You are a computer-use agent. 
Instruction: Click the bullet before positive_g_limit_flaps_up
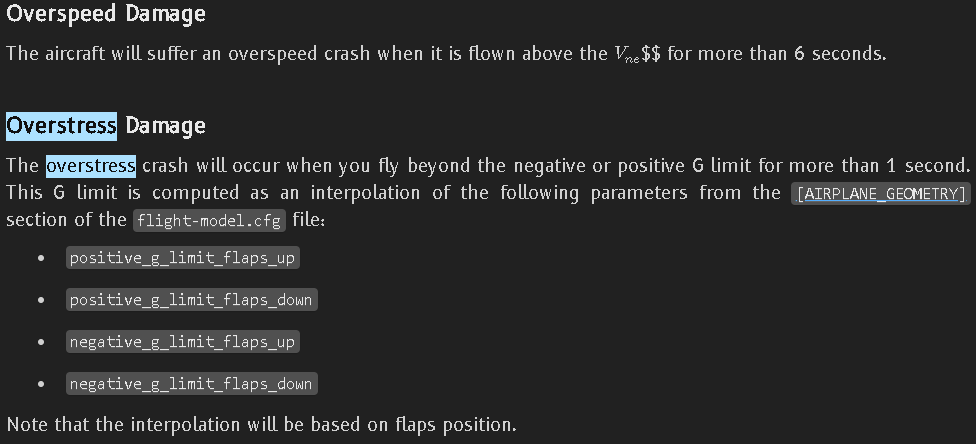[x=40, y=258]
